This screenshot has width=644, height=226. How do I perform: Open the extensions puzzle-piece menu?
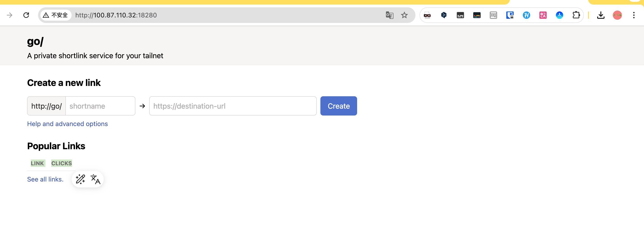576,15
